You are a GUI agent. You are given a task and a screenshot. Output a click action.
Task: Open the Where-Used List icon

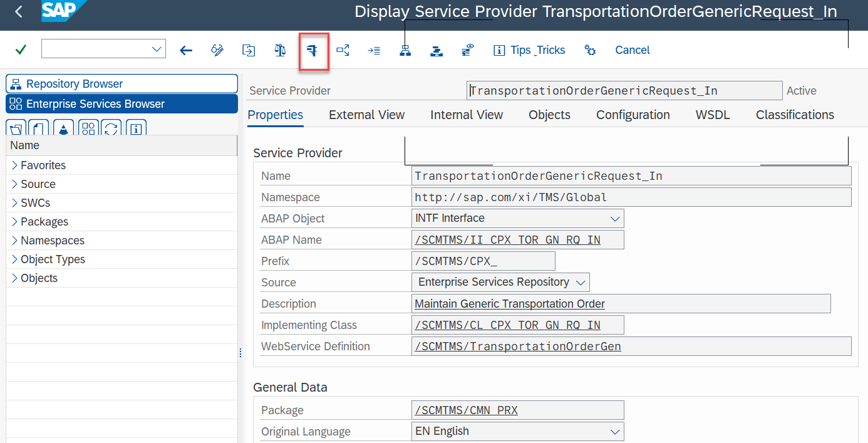(x=343, y=50)
